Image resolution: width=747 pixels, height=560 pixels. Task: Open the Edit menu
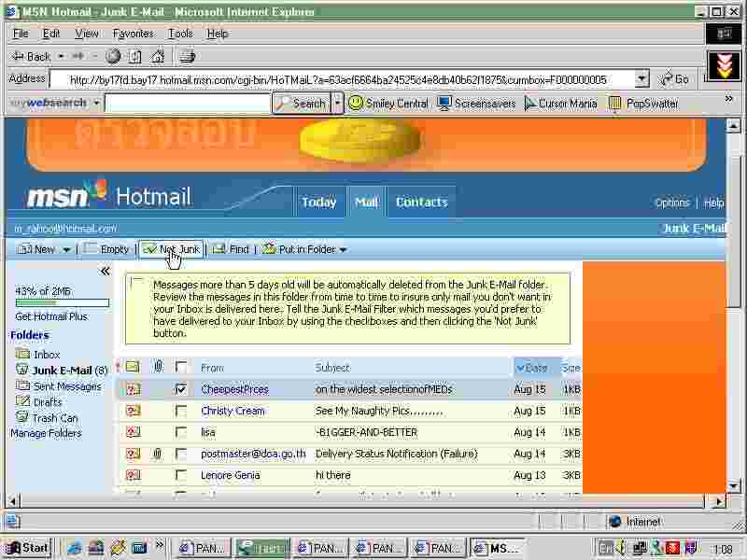pyautogui.click(x=51, y=34)
